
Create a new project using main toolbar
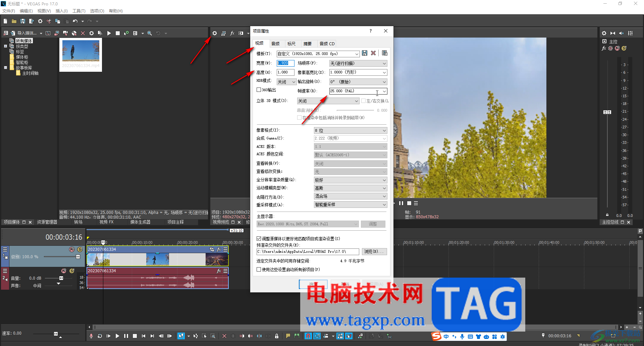5,21
